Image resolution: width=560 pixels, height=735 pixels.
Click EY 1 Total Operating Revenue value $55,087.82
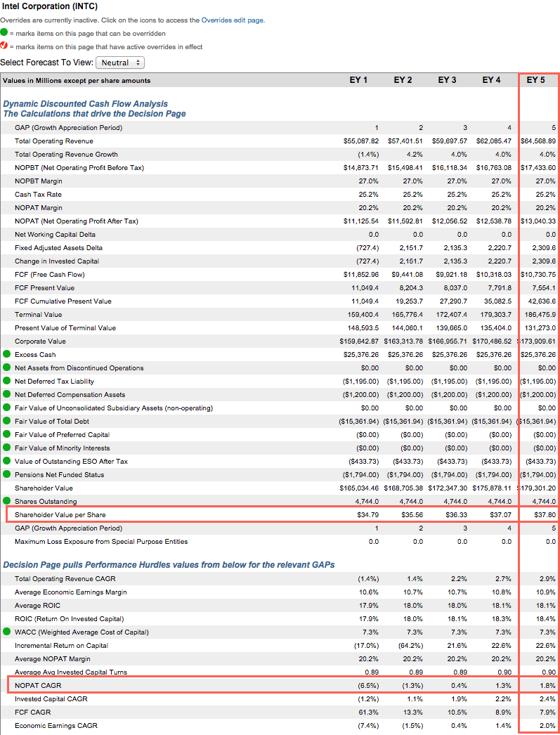tap(361, 141)
